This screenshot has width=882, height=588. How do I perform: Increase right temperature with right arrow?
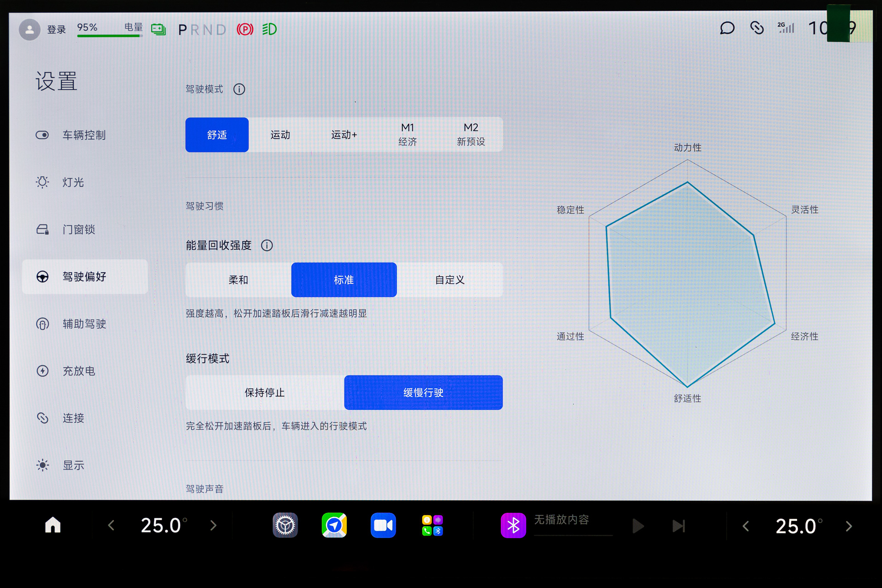click(848, 526)
